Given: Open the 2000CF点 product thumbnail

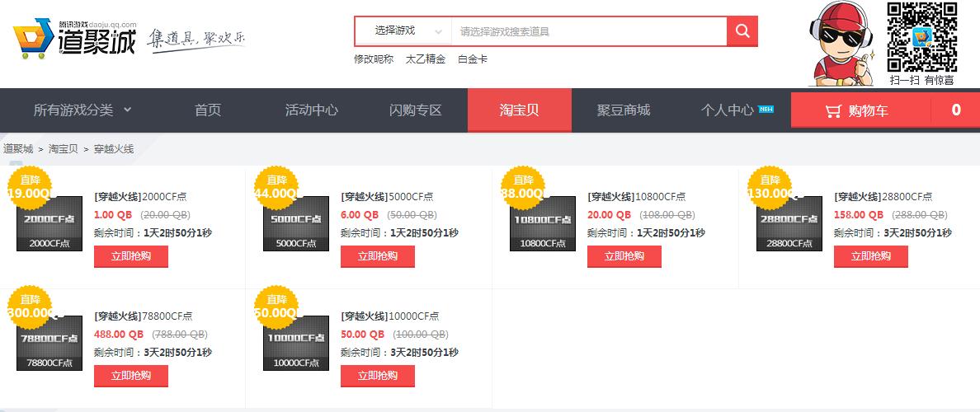Looking at the screenshot, I should pos(49,223).
